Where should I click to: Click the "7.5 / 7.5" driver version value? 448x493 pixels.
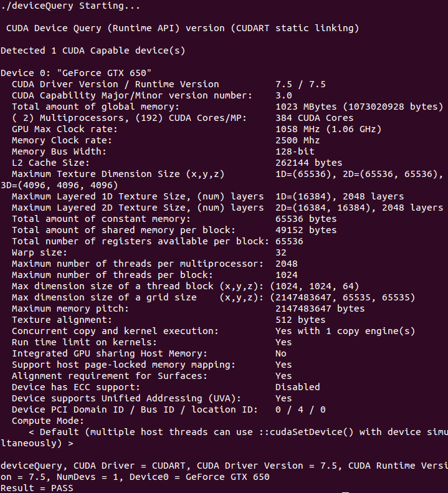click(x=300, y=84)
